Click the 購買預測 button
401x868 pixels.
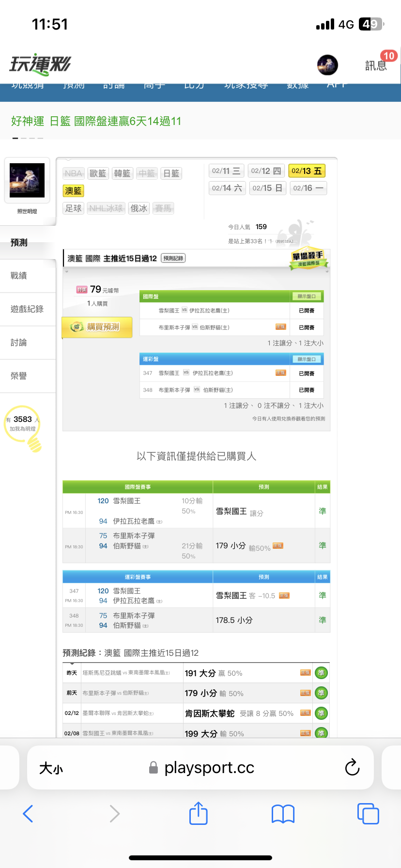coord(97,327)
